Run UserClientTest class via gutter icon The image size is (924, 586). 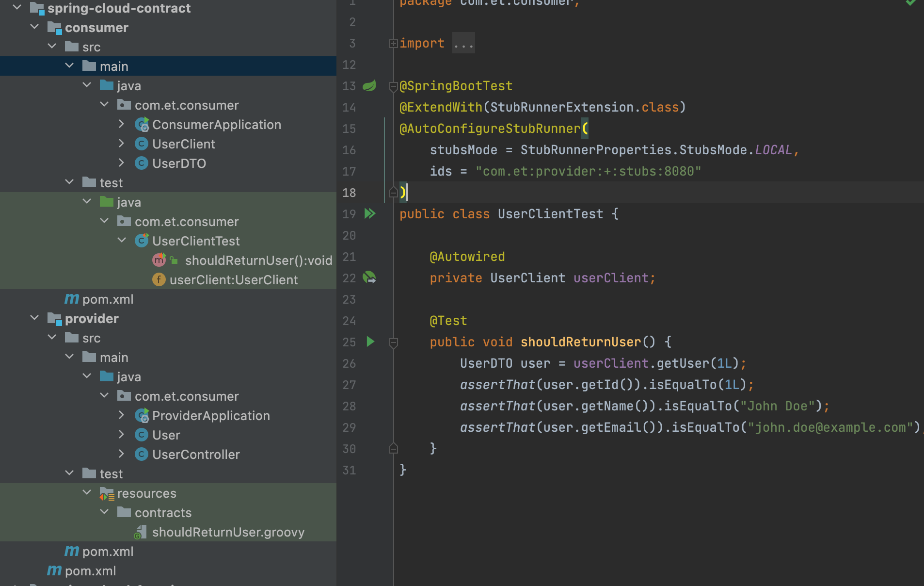(370, 214)
